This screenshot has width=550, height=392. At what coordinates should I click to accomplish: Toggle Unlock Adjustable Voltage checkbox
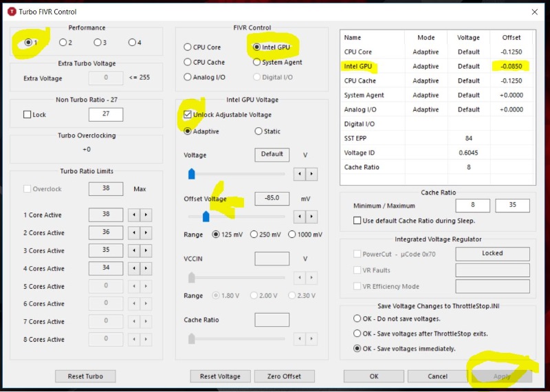click(x=187, y=114)
